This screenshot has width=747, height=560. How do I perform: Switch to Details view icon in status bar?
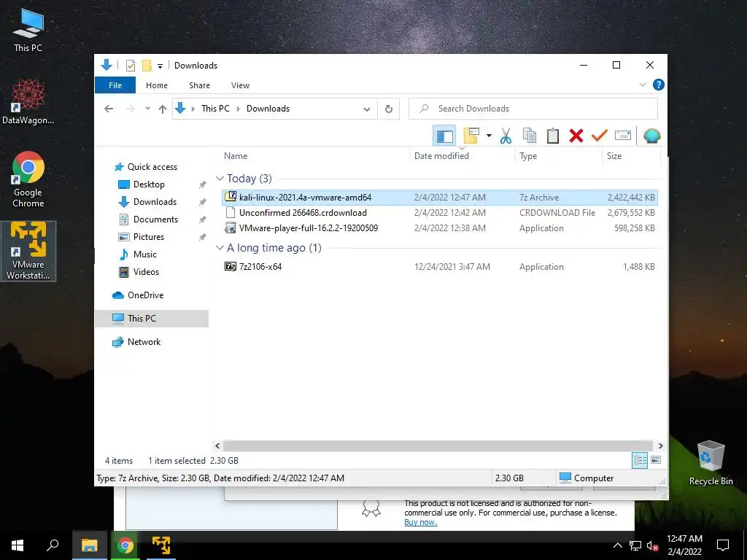pyautogui.click(x=640, y=460)
